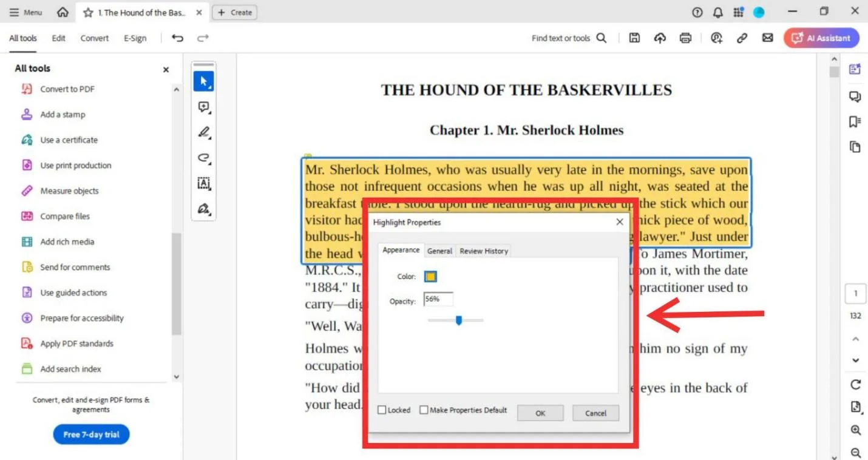
Task: Select the arrow Selection tool
Action: click(203, 81)
